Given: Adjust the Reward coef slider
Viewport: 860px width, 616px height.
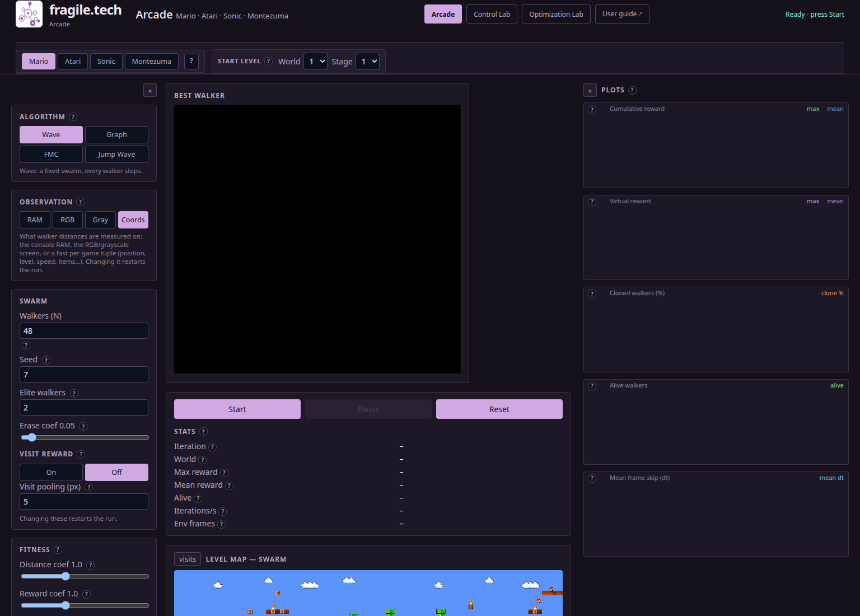Looking at the screenshot, I should click(x=85, y=605).
